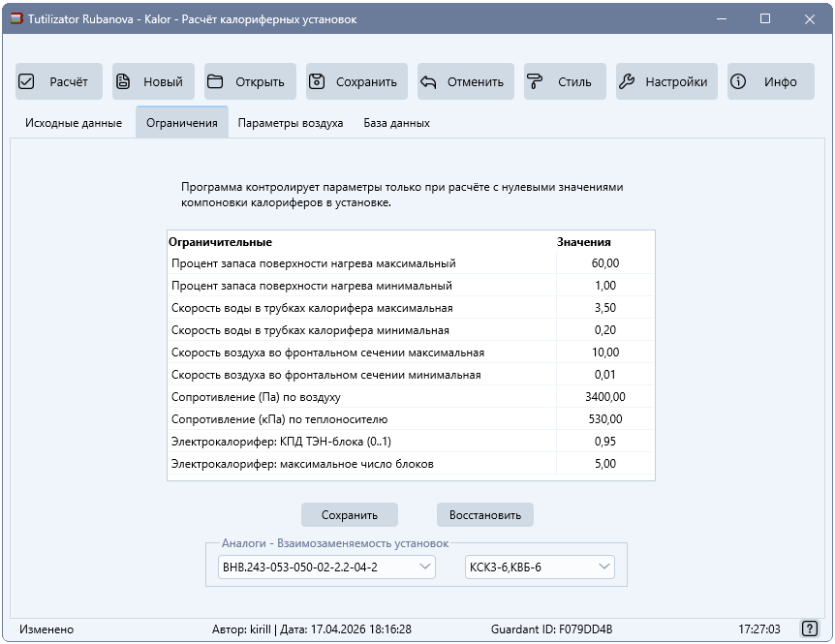The width and height of the screenshot is (835, 644).
Task: Select maximum blocks value 5,00
Action: pyautogui.click(x=605, y=464)
